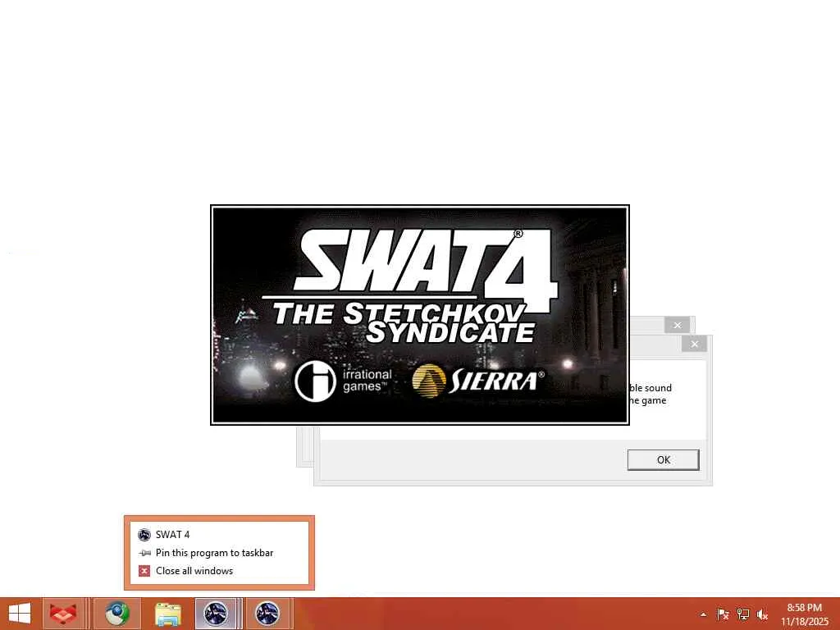This screenshot has height=630, width=840.
Task: Click the SWAT 4 Stetchkov Syndicate splash image
Action: pos(420,315)
